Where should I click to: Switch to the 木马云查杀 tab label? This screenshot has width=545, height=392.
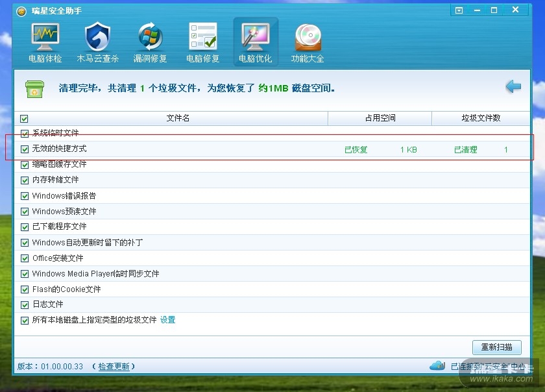coord(98,58)
